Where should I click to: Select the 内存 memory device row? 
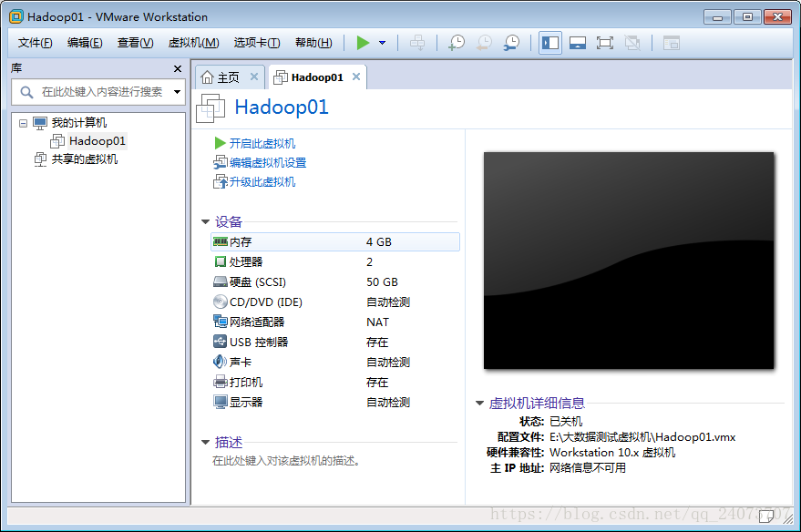click(x=335, y=242)
